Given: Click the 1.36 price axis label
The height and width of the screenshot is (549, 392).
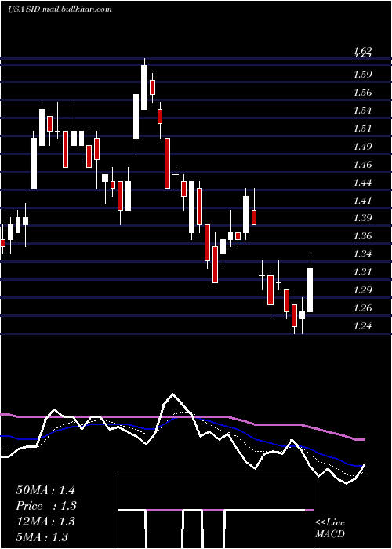Looking at the screenshot, I should [x=362, y=236].
